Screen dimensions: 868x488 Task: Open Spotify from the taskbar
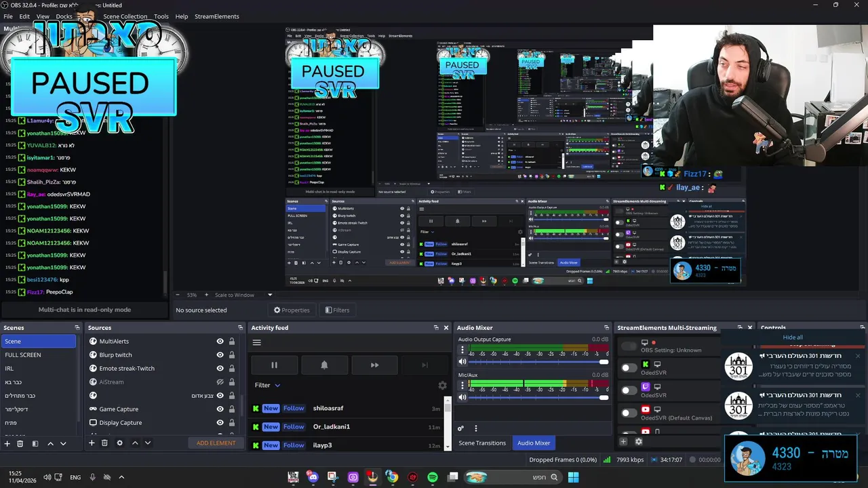(x=433, y=477)
